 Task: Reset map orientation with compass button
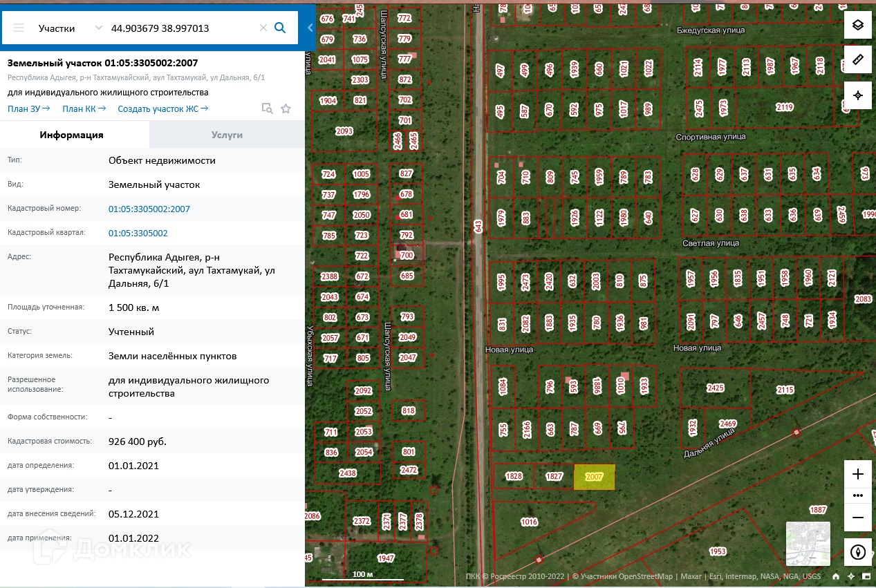pos(857,552)
